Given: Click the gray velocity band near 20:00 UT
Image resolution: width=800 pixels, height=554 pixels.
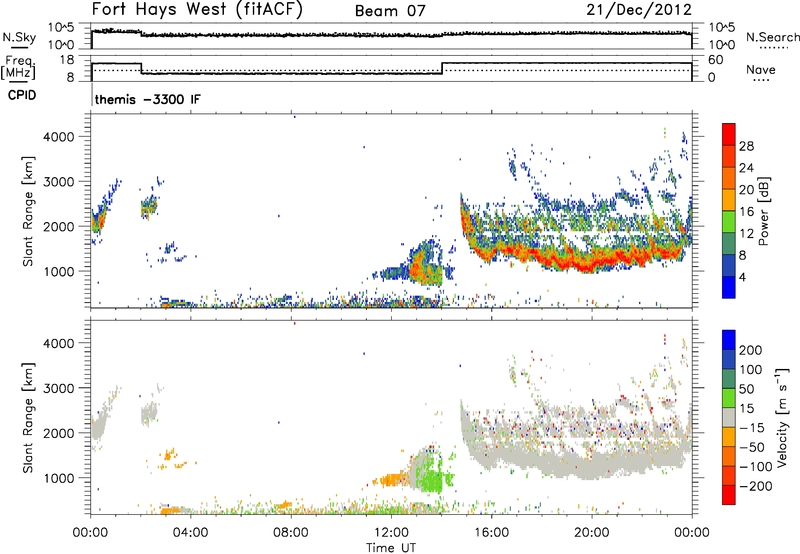Looking at the screenshot, I should [592, 467].
